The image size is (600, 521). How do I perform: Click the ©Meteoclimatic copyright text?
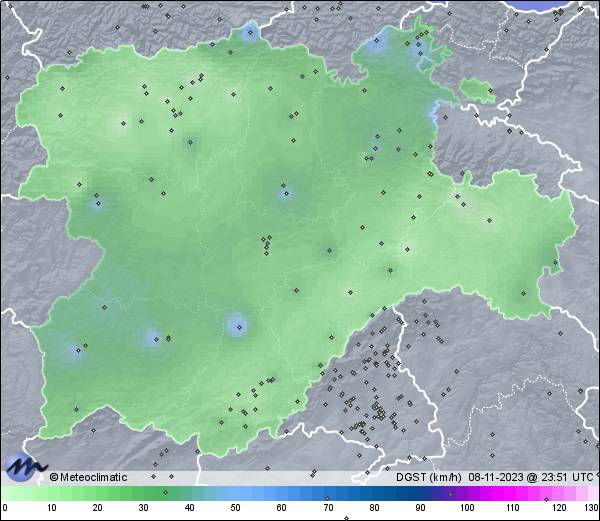(x=88, y=477)
